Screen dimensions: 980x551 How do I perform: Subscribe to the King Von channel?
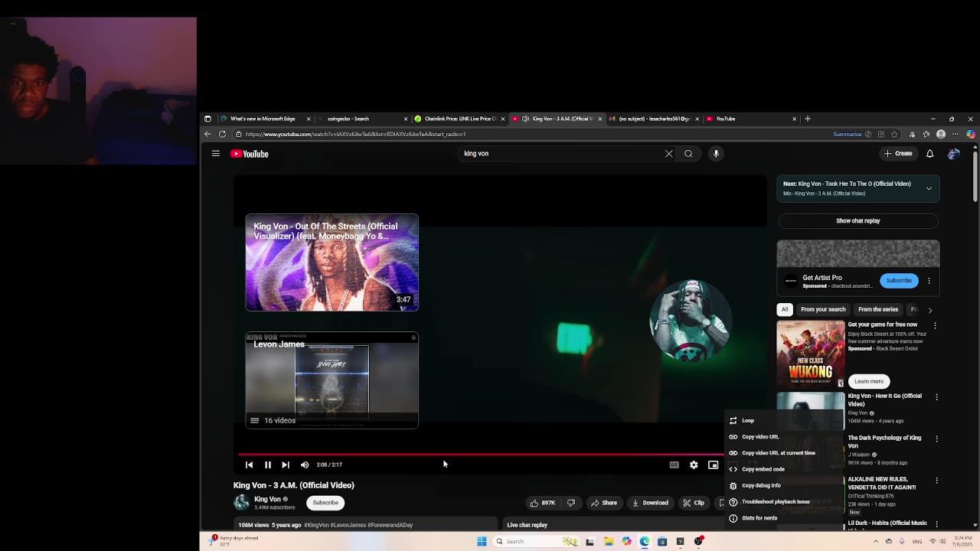point(325,503)
